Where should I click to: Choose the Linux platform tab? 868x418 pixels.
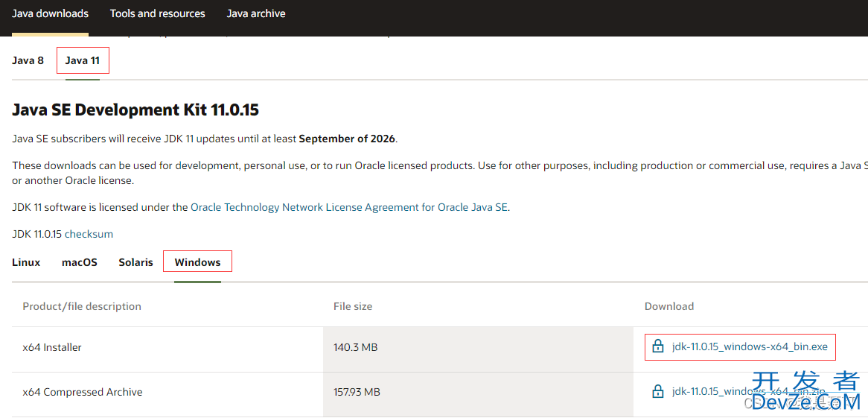coord(26,262)
